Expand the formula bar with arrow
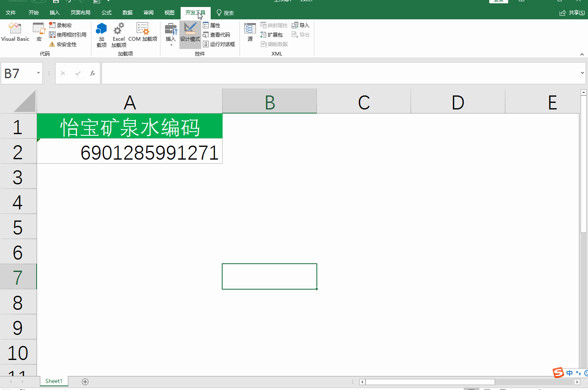 [582, 73]
